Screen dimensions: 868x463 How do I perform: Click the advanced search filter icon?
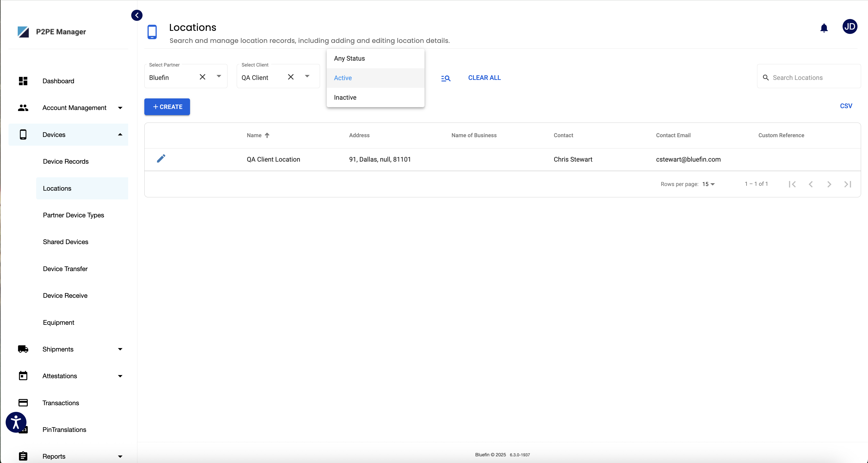coord(446,78)
